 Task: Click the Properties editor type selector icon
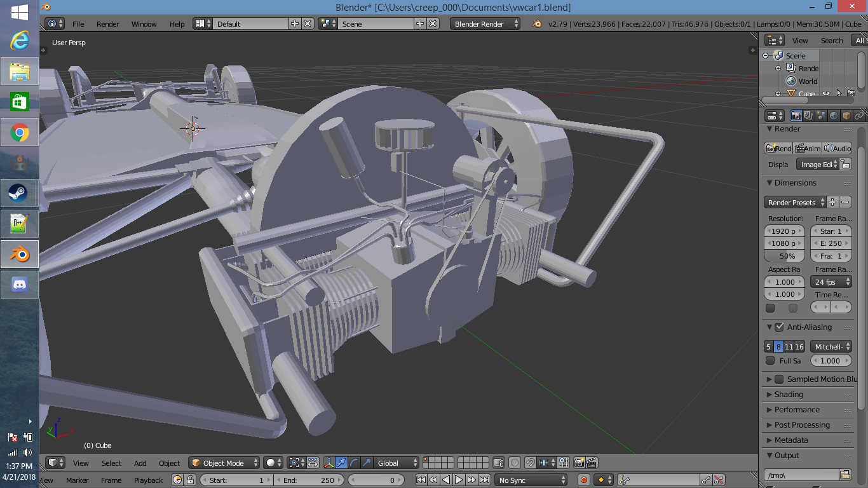[775, 116]
